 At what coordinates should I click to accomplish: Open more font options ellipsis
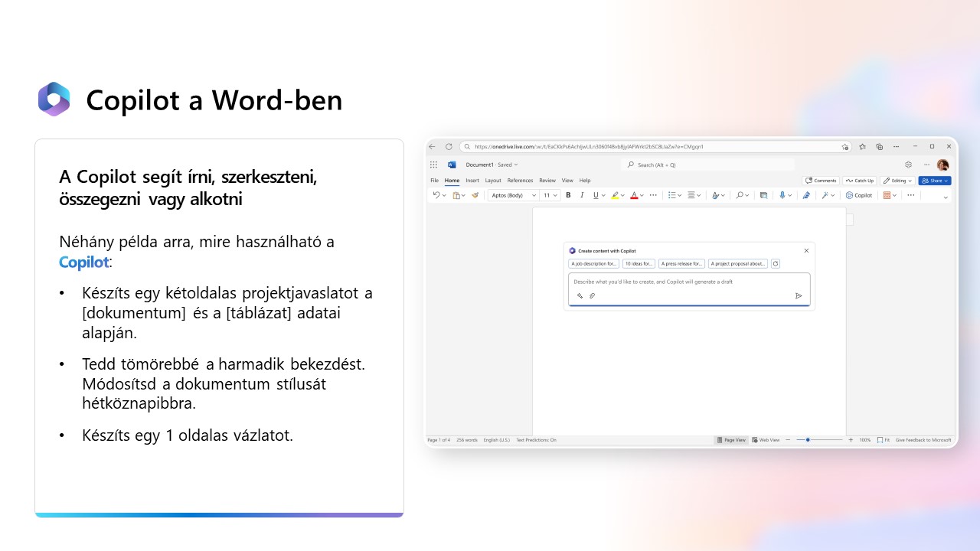[653, 195]
